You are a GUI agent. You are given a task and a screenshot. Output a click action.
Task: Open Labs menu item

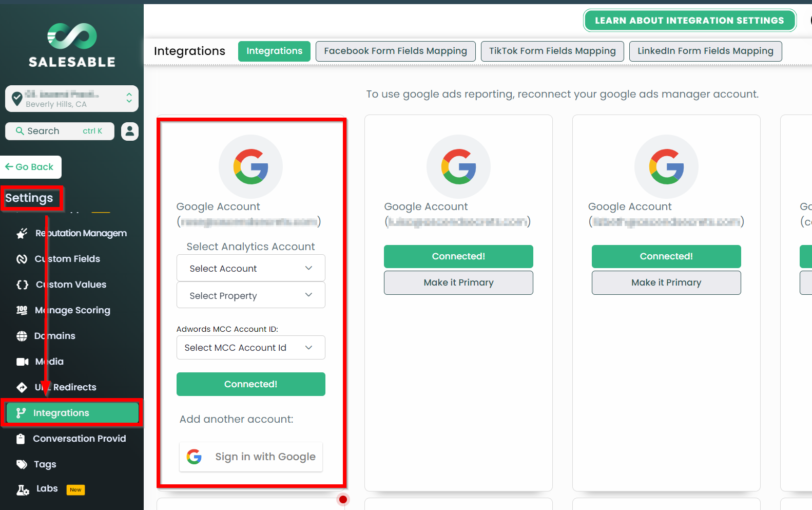pyautogui.click(x=47, y=489)
